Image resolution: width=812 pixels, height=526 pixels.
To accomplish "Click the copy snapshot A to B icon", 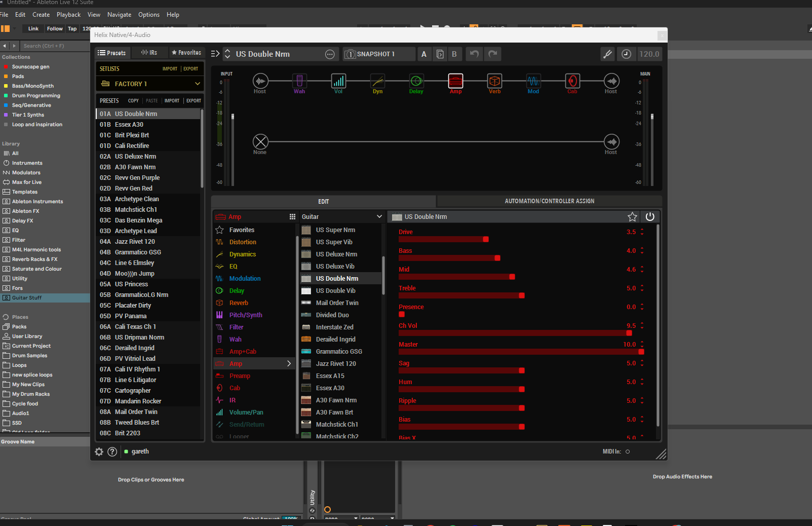I will pyautogui.click(x=440, y=54).
